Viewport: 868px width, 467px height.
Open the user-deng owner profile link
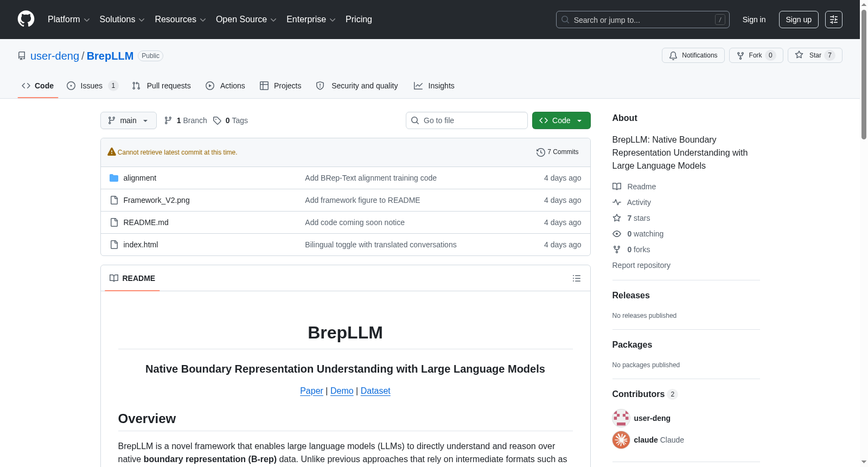pyautogui.click(x=55, y=56)
